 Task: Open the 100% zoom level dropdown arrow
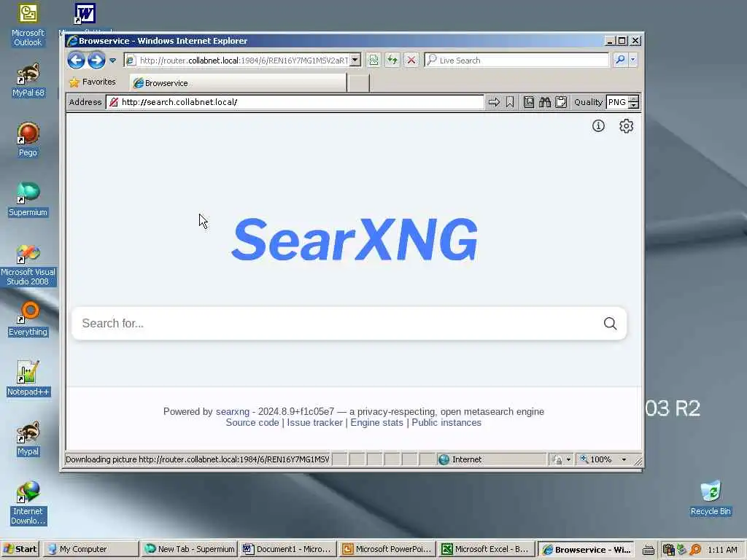coord(624,459)
